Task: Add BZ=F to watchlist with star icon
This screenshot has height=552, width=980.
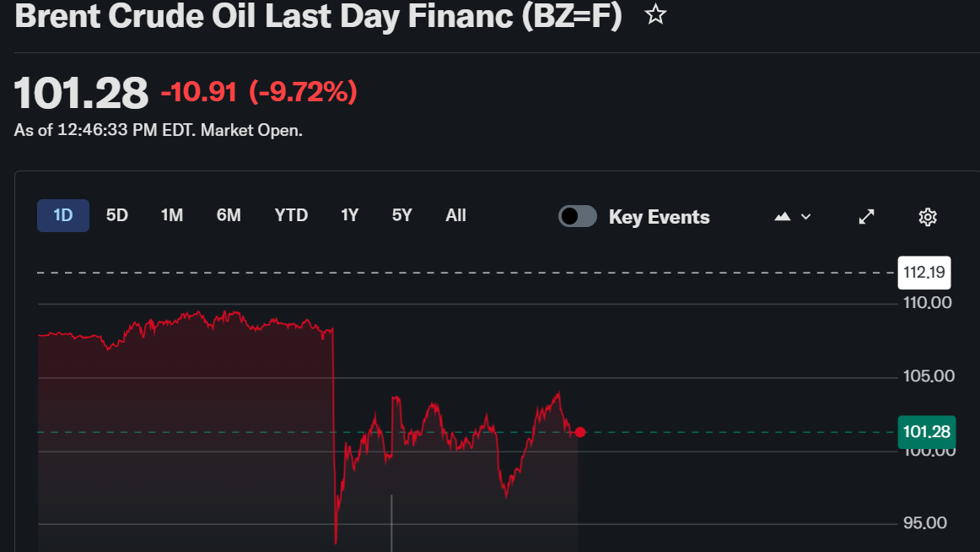Action: coord(655,14)
